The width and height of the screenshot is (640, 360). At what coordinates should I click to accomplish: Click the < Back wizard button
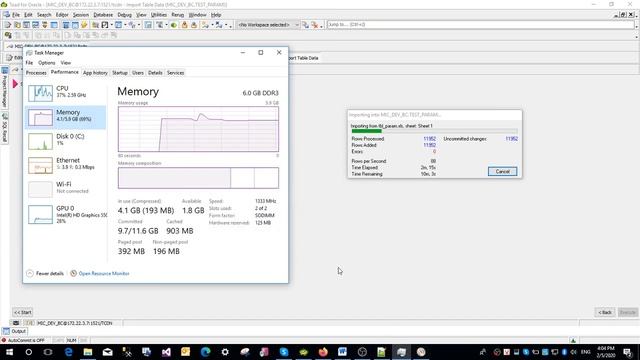(x=605, y=312)
